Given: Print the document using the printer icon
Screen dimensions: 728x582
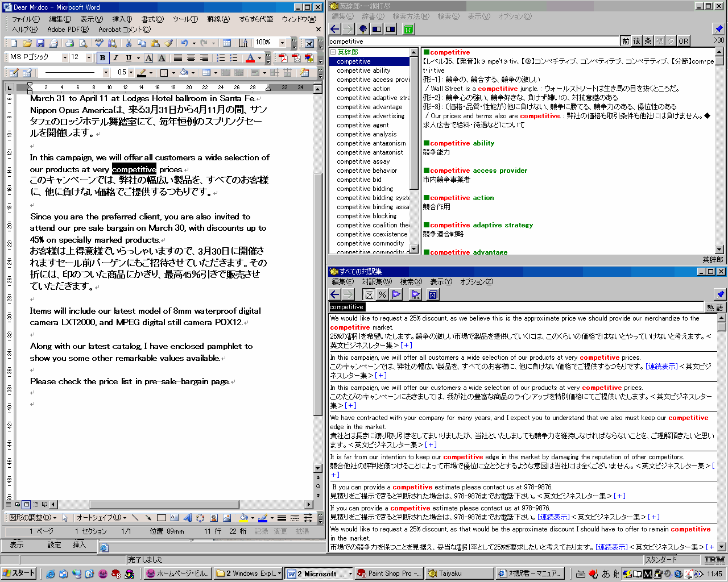Looking at the screenshot, I should pyautogui.click(x=69, y=43).
